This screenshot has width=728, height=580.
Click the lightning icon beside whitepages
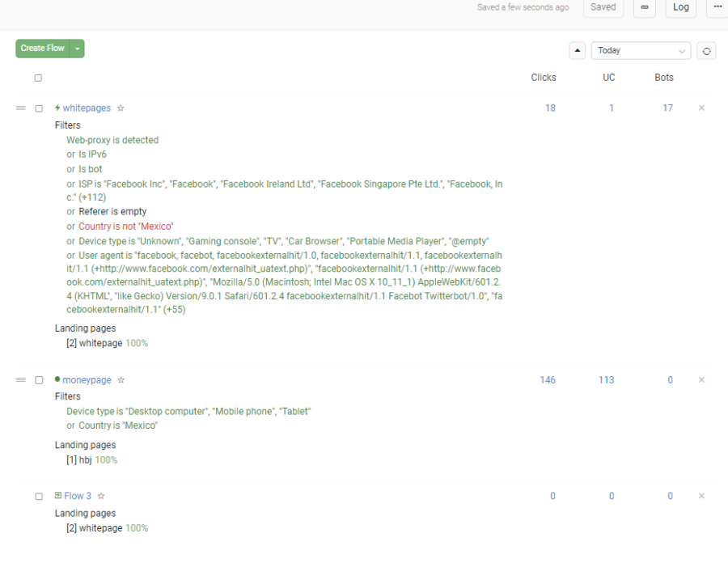point(57,108)
